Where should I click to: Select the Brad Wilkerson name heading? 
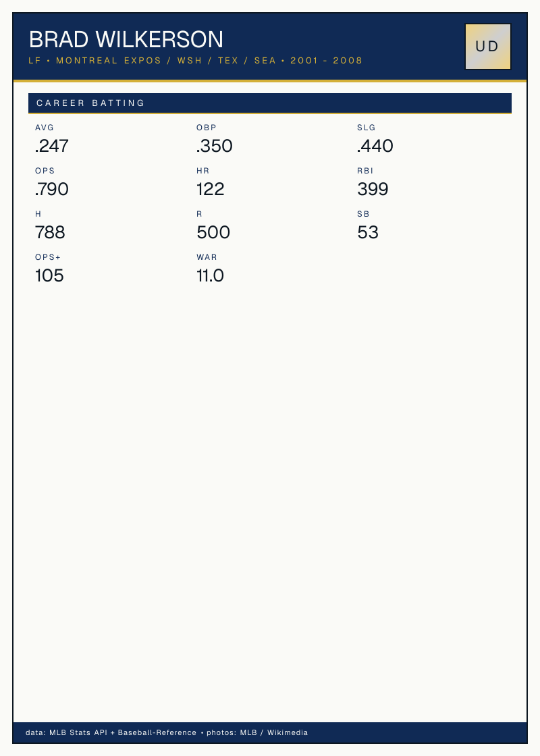[126, 40]
